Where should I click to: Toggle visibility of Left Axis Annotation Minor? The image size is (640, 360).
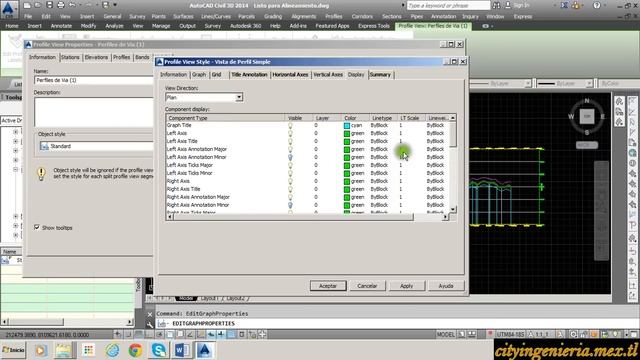coord(290,157)
